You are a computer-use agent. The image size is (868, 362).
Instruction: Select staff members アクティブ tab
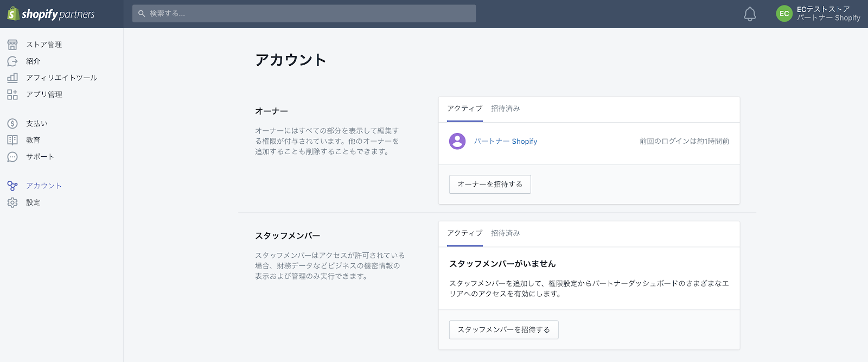coord(464,233)
